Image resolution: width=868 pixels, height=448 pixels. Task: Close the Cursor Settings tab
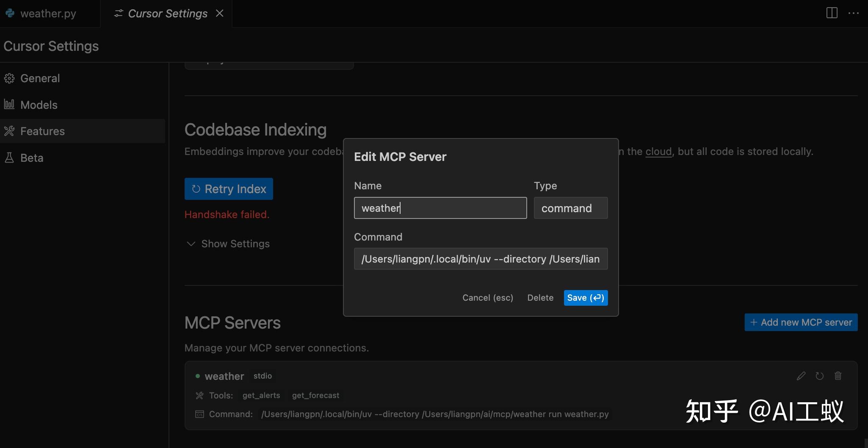(x=219, y=14)
